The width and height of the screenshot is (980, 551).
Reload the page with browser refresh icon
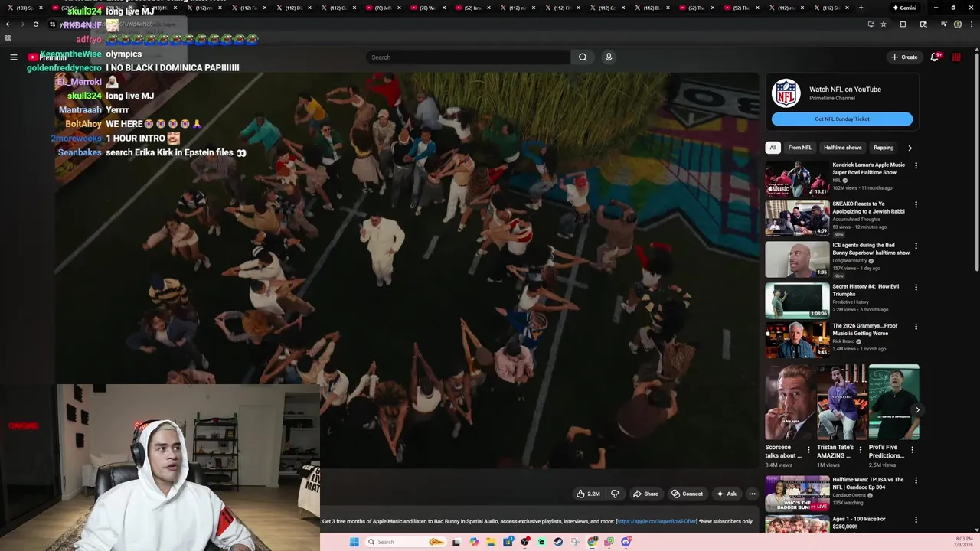[35, 24]
